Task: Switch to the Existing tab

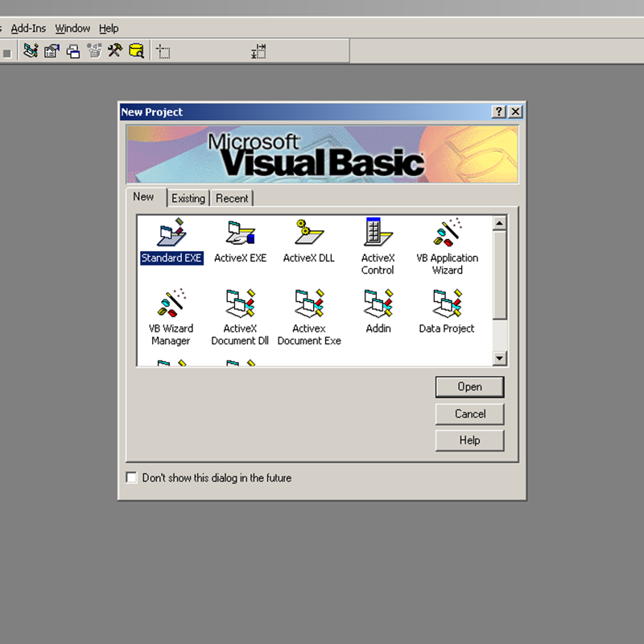Action: pos(188,198)
